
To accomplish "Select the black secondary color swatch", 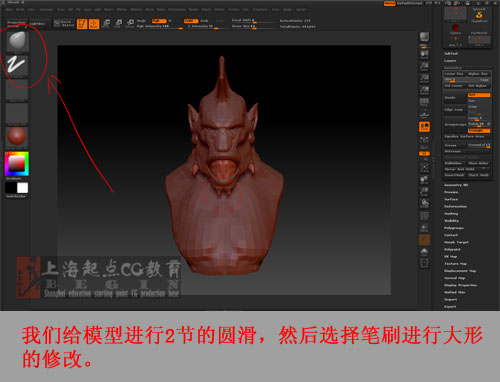I will pyautogui.click(x=11, y=188).
